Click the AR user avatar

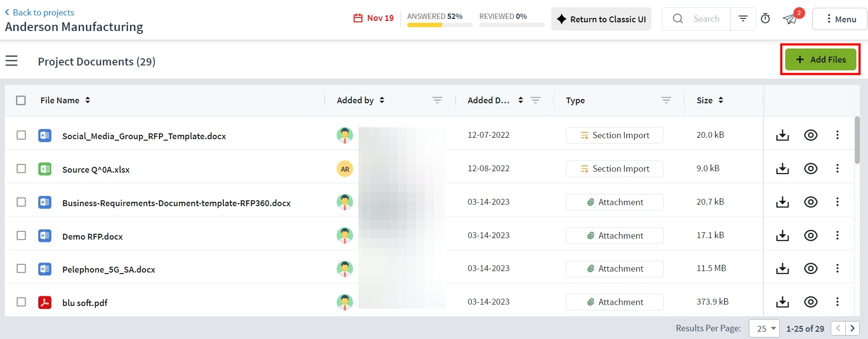click(345, 169)
